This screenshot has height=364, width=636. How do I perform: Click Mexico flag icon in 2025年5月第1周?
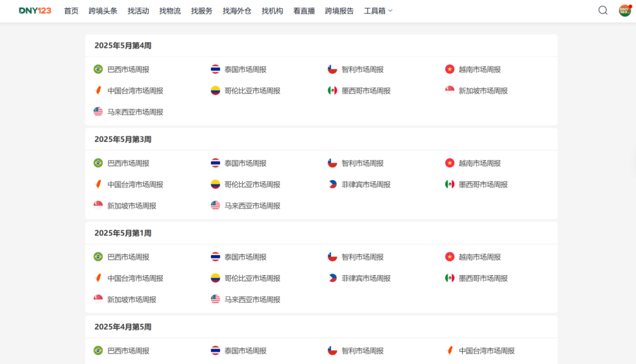[450, 278]
